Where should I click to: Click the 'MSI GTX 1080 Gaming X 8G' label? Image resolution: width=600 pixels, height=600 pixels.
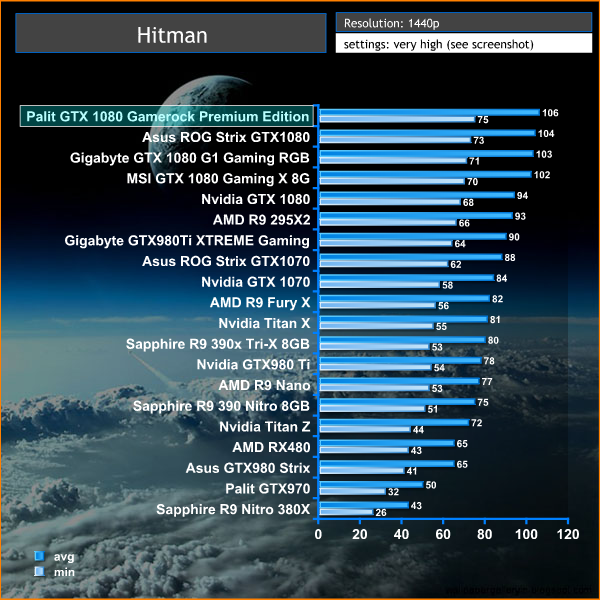coord(218,179)
